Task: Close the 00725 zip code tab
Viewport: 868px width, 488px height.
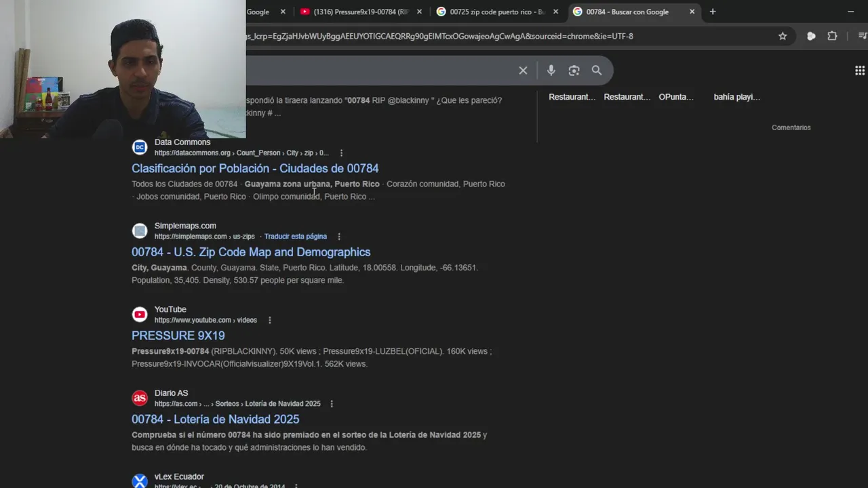Action: click(x=555, y=12)
